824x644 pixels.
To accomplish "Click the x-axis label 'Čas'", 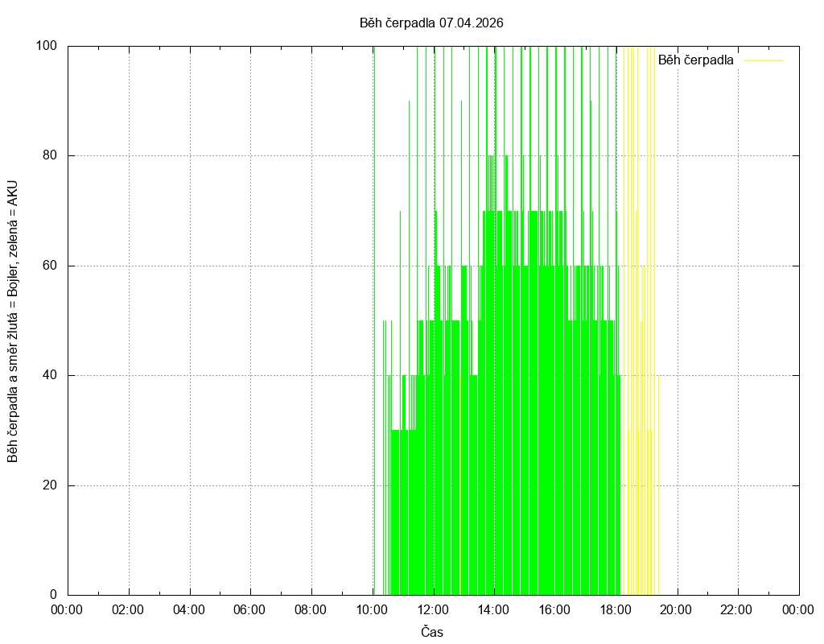I will [x=432, y=632].
